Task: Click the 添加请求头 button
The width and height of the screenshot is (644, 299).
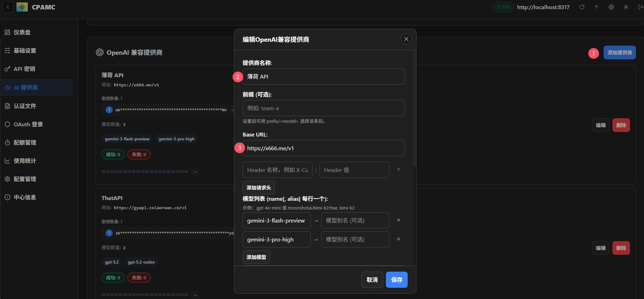Action: tap(259, 188)
